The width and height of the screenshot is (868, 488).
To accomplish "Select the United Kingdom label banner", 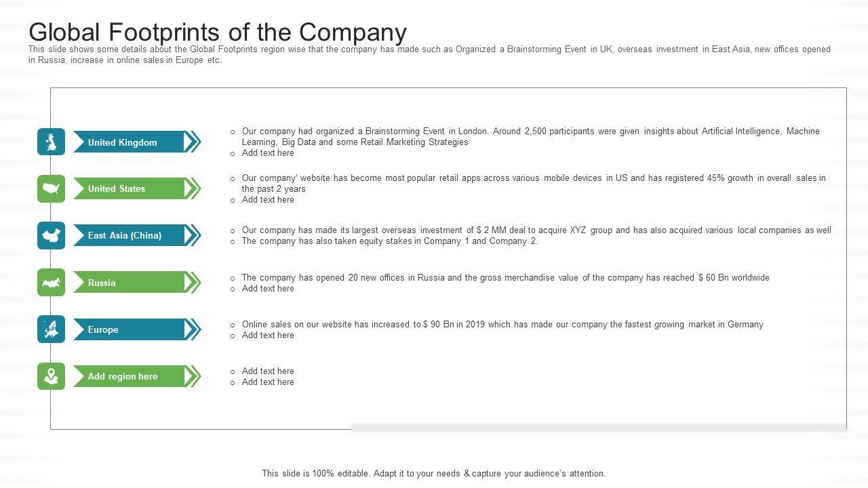I will tap(129, 142).
